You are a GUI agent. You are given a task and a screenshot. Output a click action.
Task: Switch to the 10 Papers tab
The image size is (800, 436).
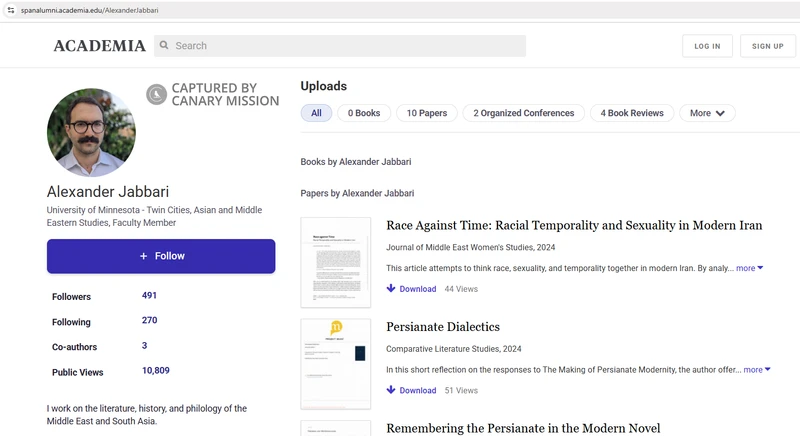click(426, 113)
